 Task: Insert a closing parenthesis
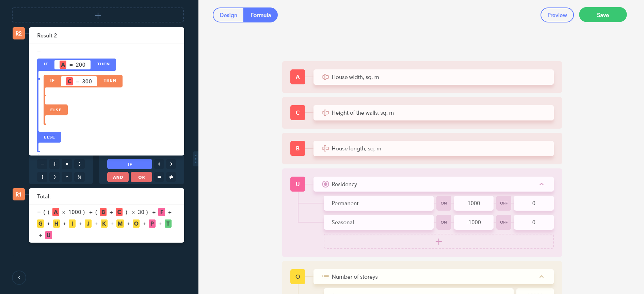pyautogui.click(x=55, y=177)
